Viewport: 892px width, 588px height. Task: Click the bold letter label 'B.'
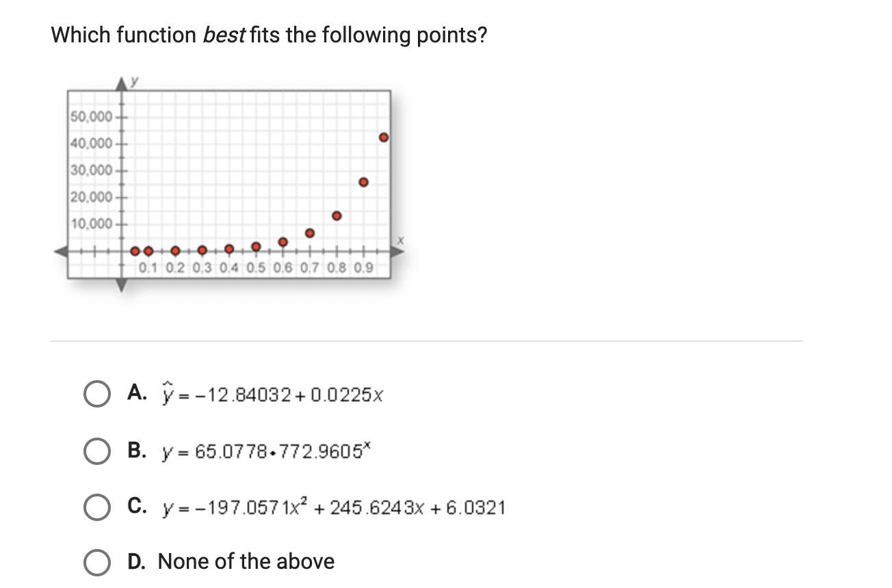click(137, 450)
